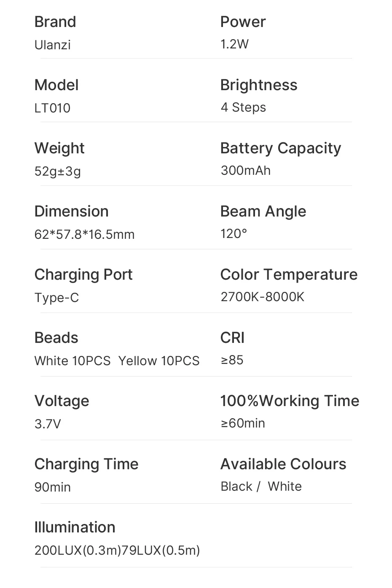Select the 3.7V voltage value

[48, 424]
